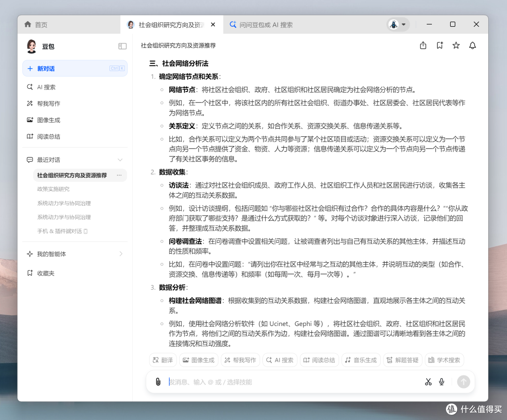Click the picture icon beside 图像生成 in sidebar
Image resolution: width=507 pixels, height=420 pixels.
[x=30, y=120]
